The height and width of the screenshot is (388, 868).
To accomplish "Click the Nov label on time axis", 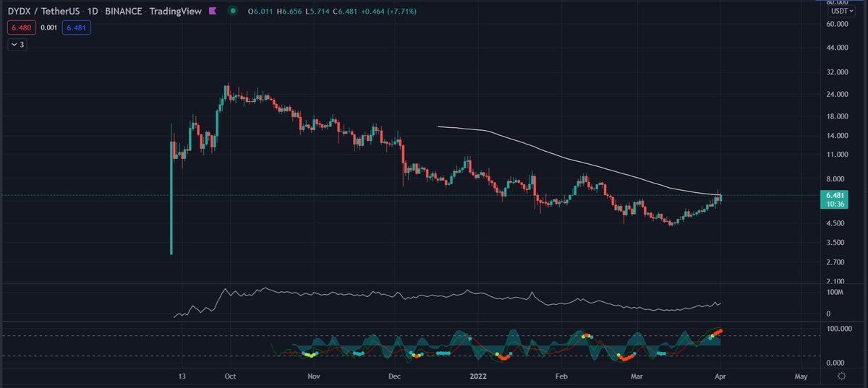I will (x=313, y=376).
